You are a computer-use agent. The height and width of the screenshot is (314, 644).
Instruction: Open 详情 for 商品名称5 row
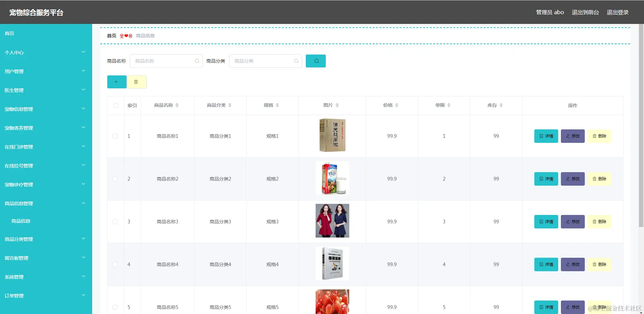tap(546, 307)
